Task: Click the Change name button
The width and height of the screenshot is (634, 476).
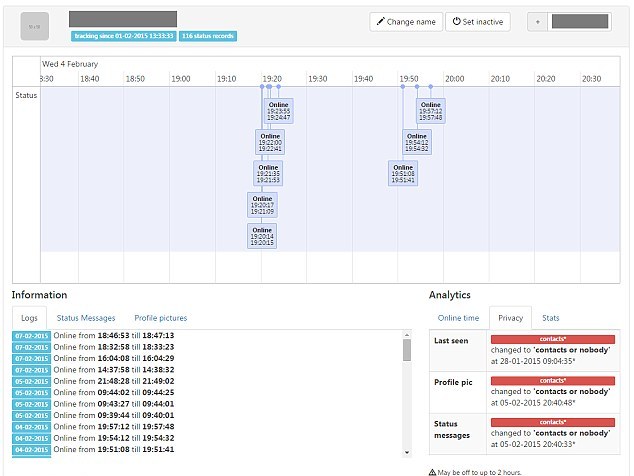Action: [406, 21]
